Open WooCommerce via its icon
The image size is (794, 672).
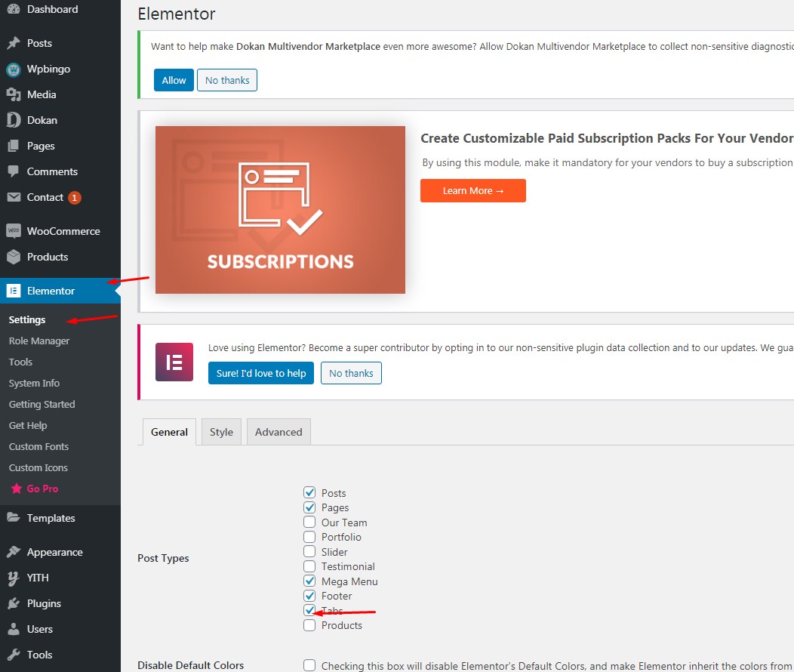(x=14, y=231)
